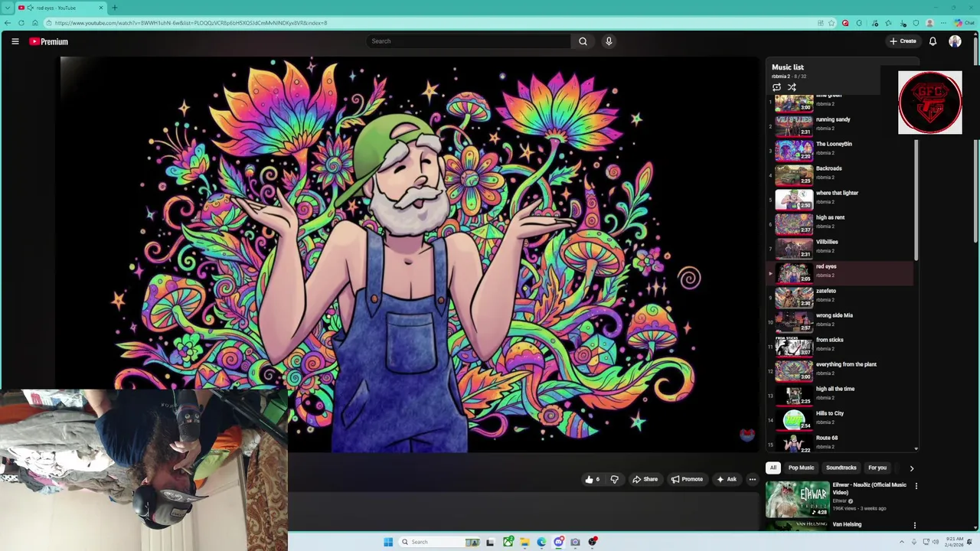
Task: Show next filter chips with arrow
Action: click(911, 468)
